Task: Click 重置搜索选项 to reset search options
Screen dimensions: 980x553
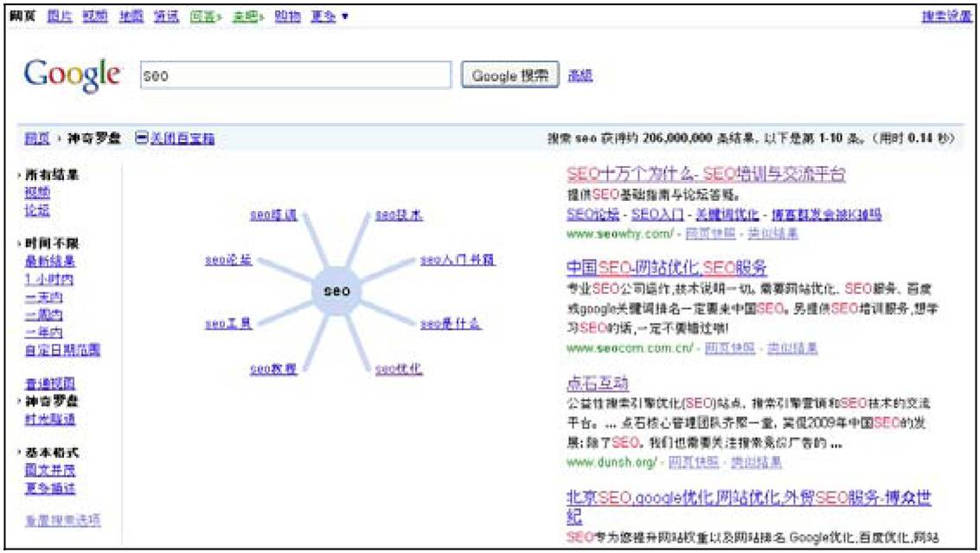Action: tap(62, 520)
